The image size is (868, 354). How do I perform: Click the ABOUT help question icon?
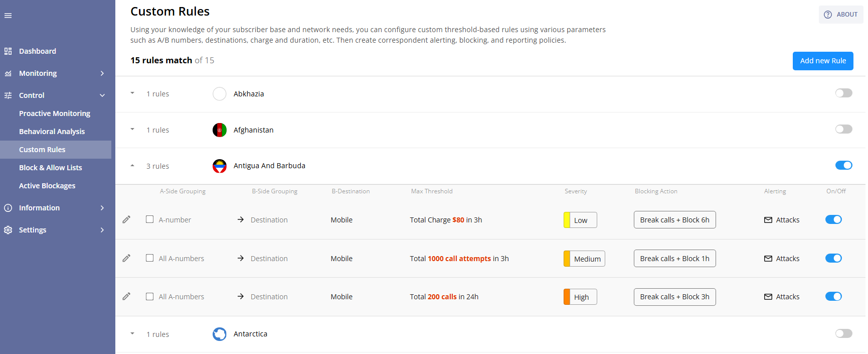click(828, 15)
